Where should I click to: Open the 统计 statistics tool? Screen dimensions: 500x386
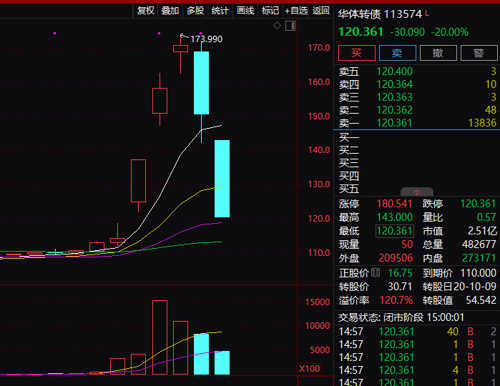(x=220, y=11)
